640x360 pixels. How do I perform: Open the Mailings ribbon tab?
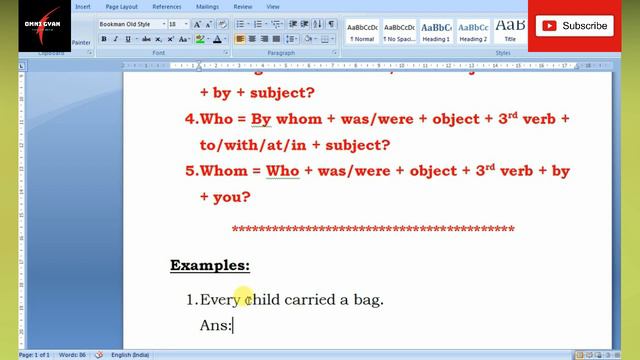tap(207, 7)
